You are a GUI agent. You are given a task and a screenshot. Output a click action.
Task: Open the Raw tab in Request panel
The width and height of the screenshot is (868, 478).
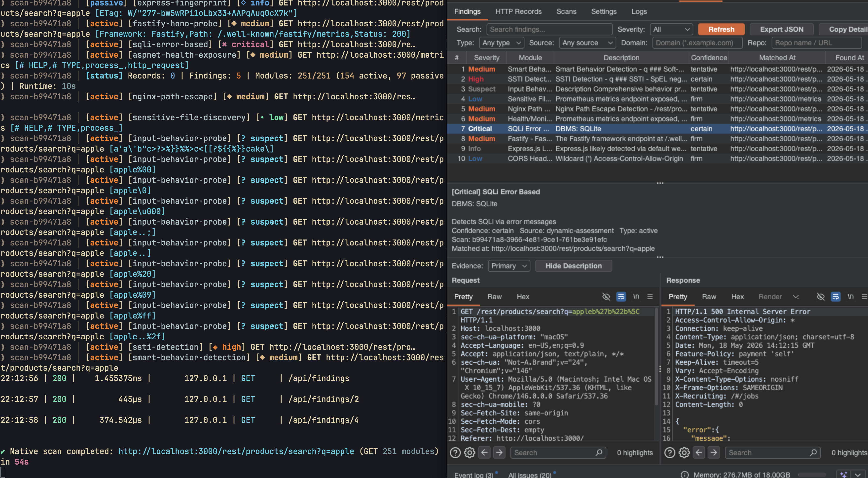click(x=494, y=297)
